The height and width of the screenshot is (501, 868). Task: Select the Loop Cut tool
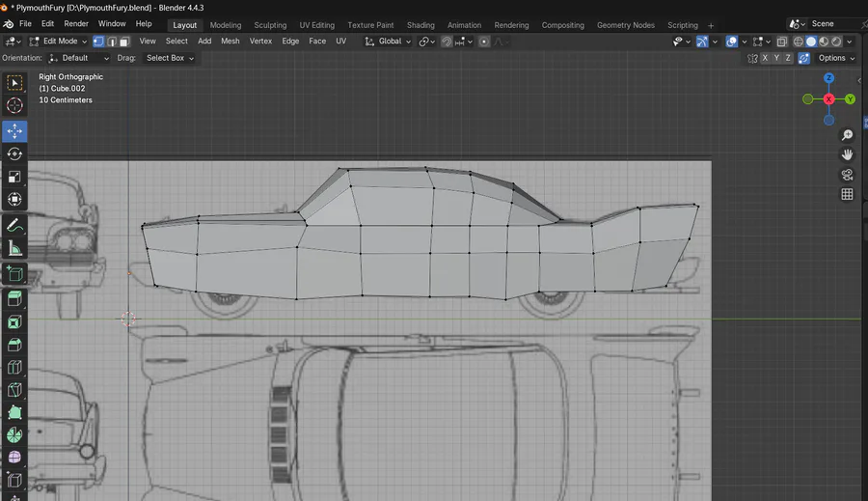pyautogui.click(x=14, y=368)
